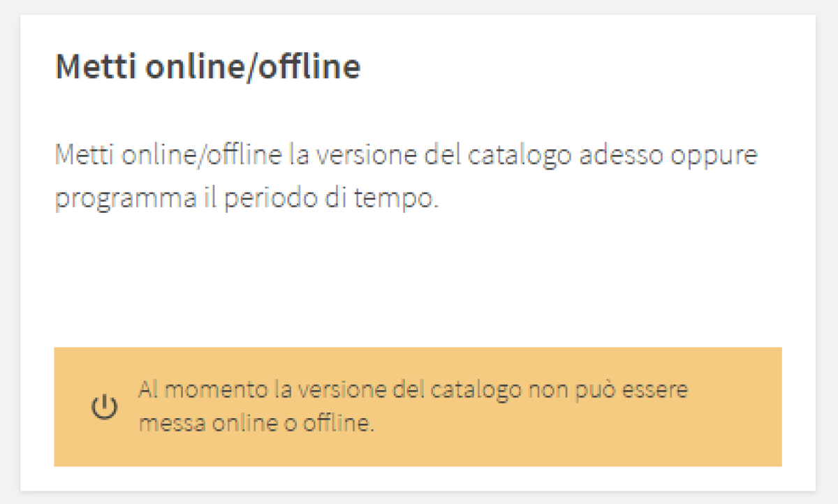
Task: Click the word "adesso" in the description
Action: pyautogui.click(x=621, y=155)
